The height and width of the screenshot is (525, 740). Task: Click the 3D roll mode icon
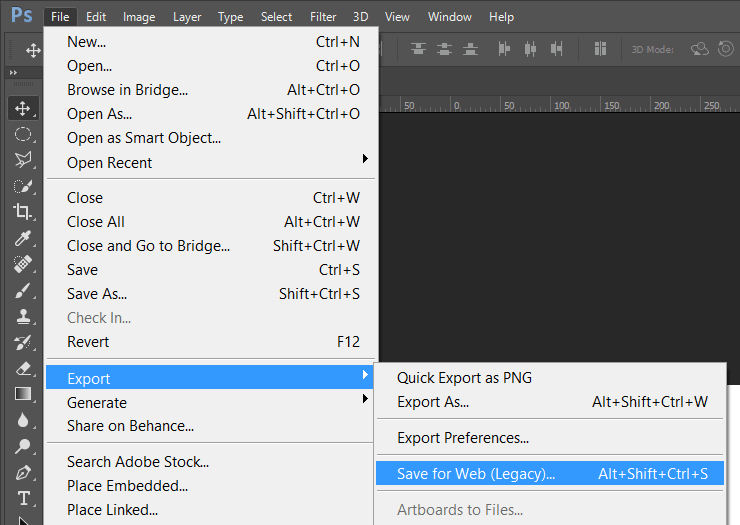pos(726,49)
